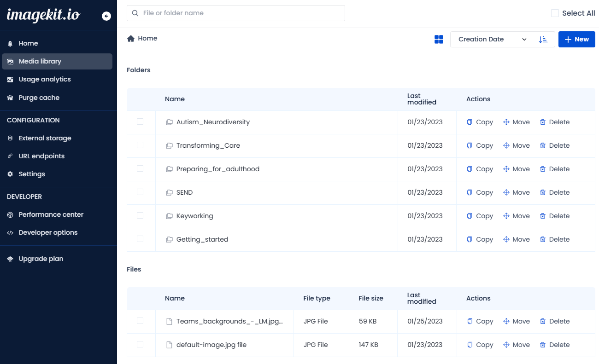Delete the default-image.jpg file

(x=555, y=345)
